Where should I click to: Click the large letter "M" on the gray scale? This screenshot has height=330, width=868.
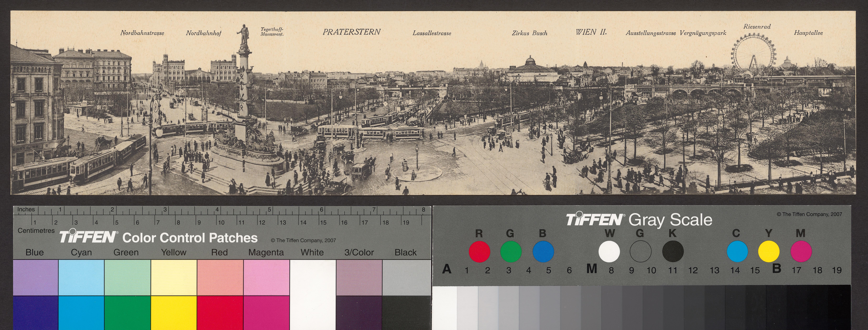point(592,269)
